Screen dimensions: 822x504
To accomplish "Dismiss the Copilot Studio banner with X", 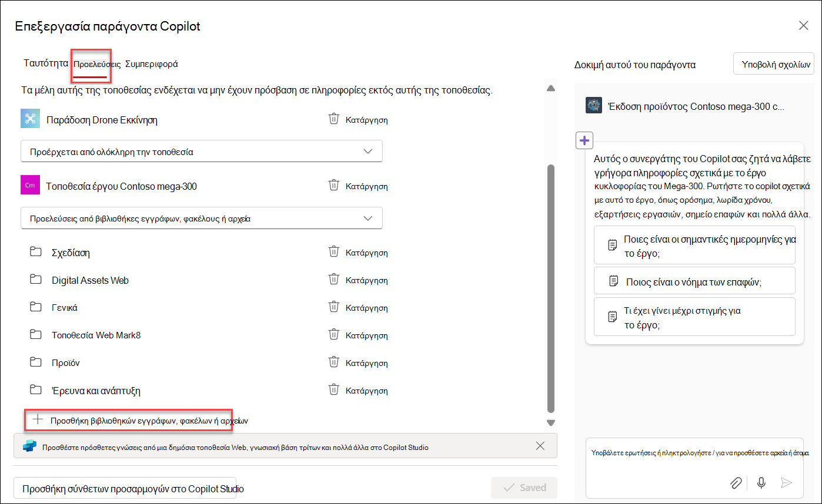I will tap(540, 446).
